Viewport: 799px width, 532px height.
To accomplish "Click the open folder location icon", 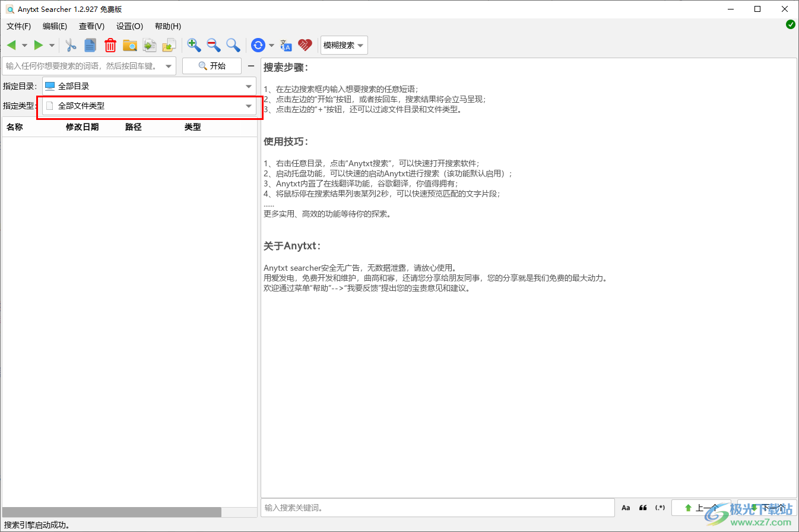I will [130, 45].
